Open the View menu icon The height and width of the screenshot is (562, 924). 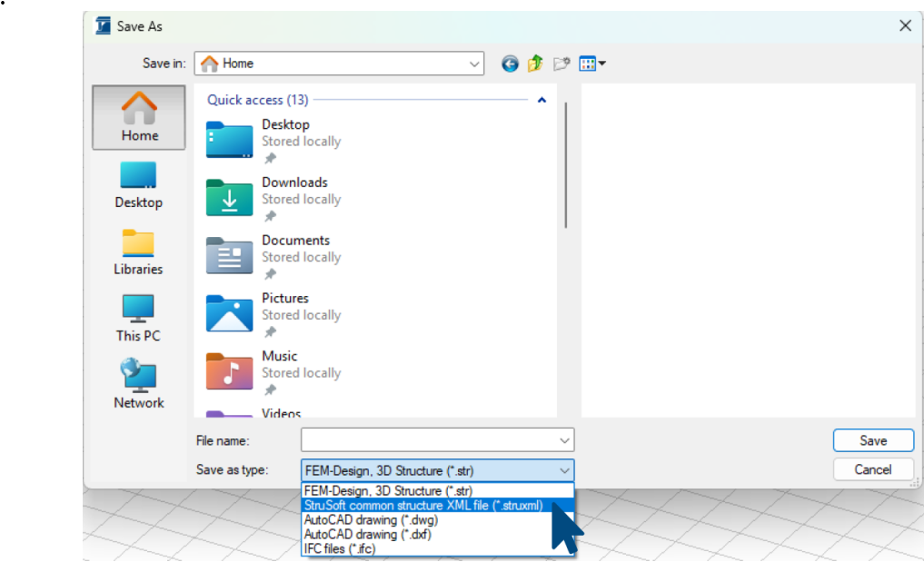click(592, 63)
